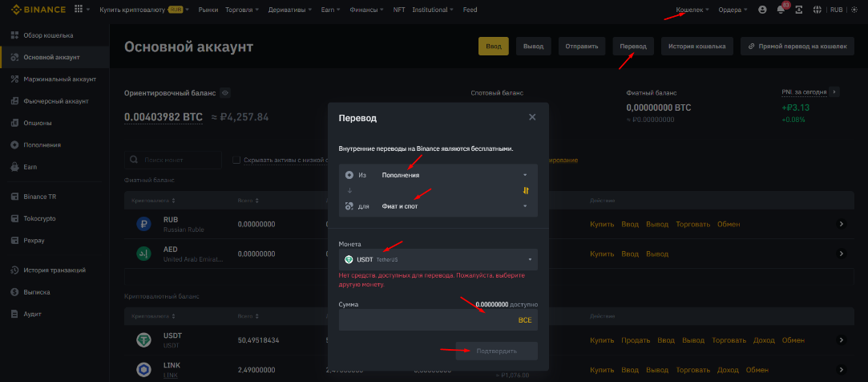Open the Earn top menu
Screen dimensions: 868x382
pos(330,10)
